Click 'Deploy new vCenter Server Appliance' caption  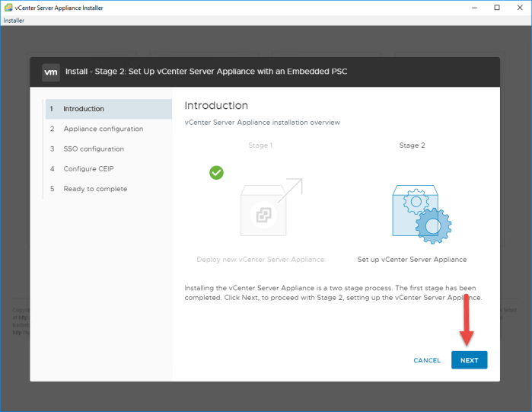pyautogui.click(x=260, y=260)
